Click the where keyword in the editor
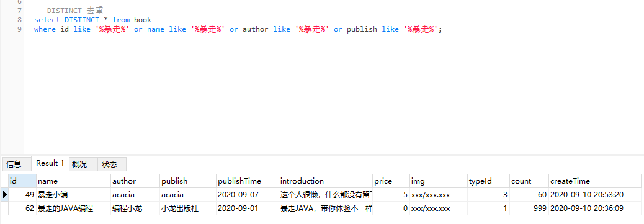This screenshot has height=224, width=644. click(x=45, y=29)
